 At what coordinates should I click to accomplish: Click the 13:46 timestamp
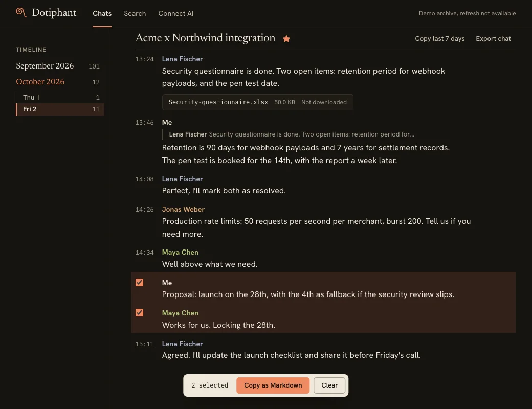point(145,122)
